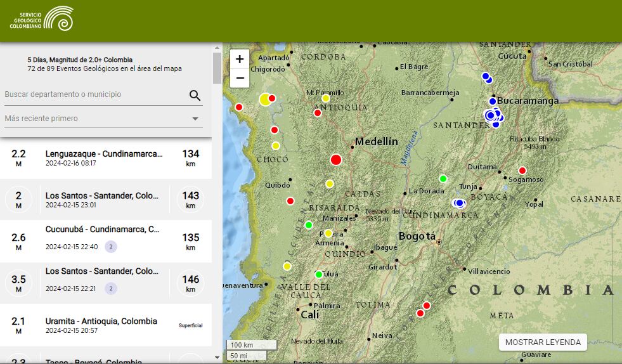Click the search magnifier icon

195,95
